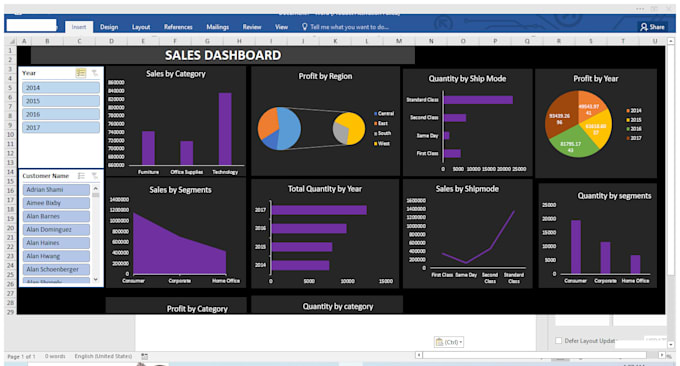680x366 pixels.
Task: Click the Consumer bar in Quantity by segments
Action: pyautogui.click(x=575, y=247)
